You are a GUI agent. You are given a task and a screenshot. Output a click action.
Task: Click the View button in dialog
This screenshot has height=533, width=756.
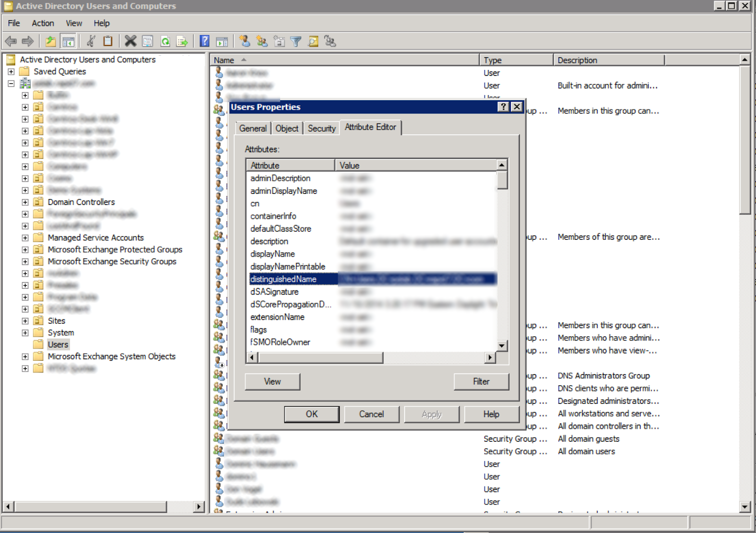click(x=272, y=382)
